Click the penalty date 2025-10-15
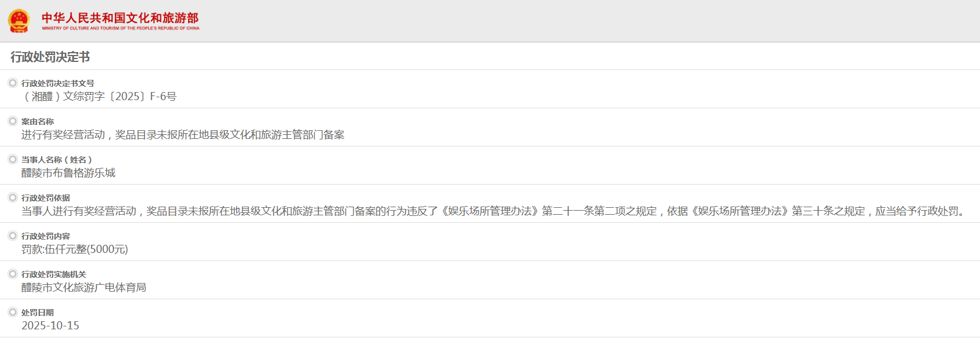Image resolution: width=980 pixels, height=349 pixels. pos(50,326)
